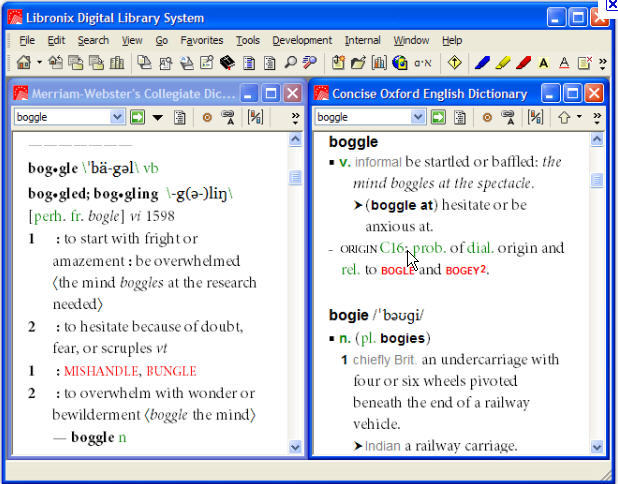Screen dimensions: 618x484
Task: Click bracketed percent icon in Oxford Dictionary toolbar
Action: (535, 117)
